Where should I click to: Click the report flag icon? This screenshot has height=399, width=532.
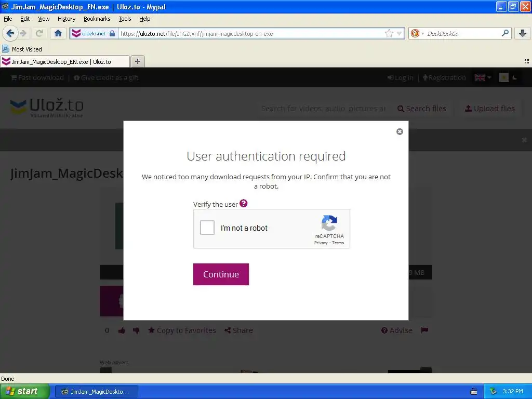(424, 330)
